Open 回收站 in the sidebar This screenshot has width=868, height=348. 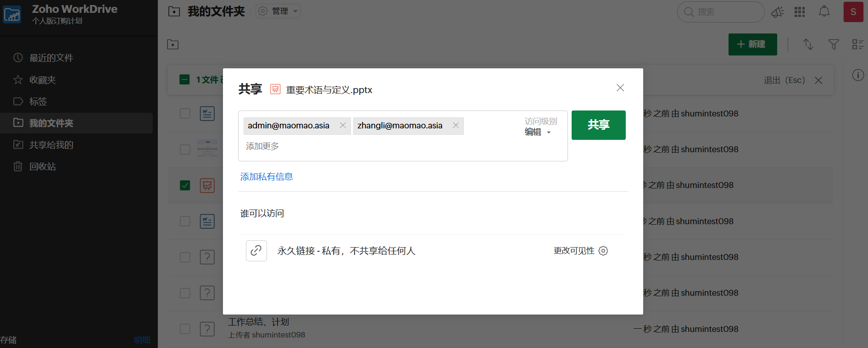(x=43, y=166)
